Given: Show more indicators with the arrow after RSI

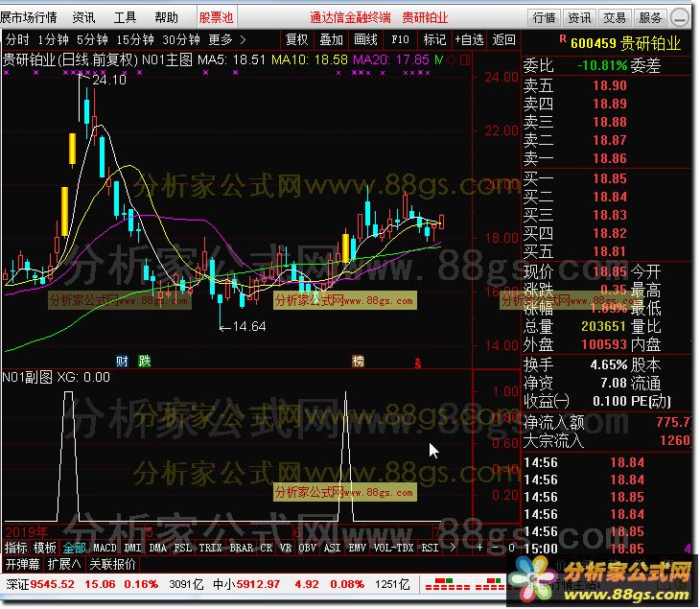Looking at the screenshot, I should (453, 548).
